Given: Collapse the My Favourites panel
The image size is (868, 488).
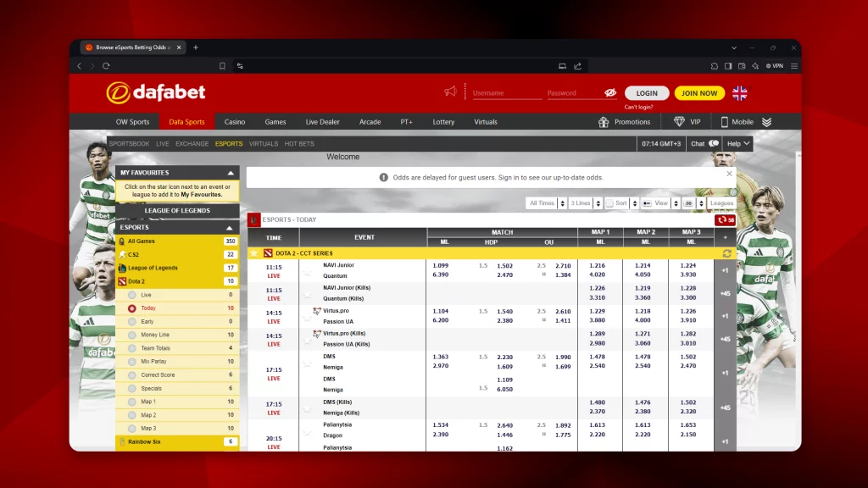Looking at the screenshot, I should [231, 173].
